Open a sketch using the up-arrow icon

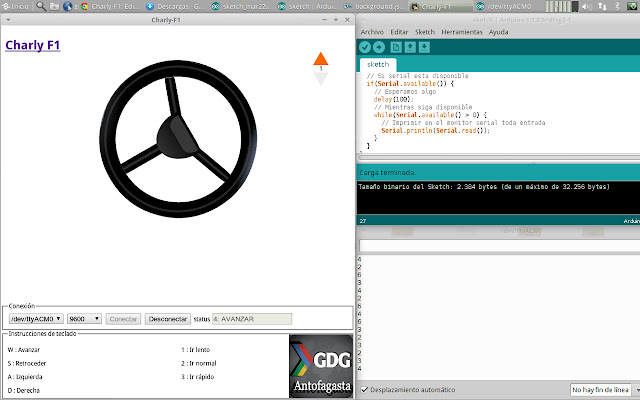[x=410, y=47]
